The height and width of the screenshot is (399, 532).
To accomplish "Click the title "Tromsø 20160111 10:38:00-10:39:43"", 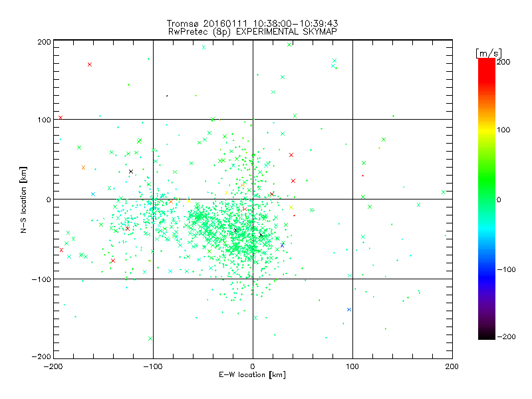I will tap(252, 23).
